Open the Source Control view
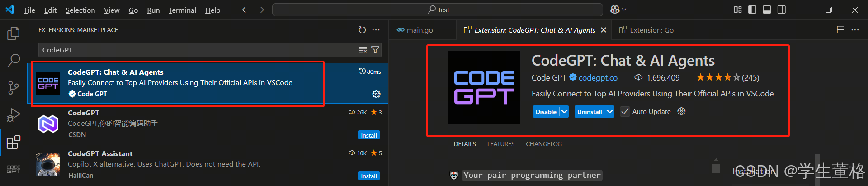The width and height of the screenshot is (868, 186). click(x=14, y=87)
